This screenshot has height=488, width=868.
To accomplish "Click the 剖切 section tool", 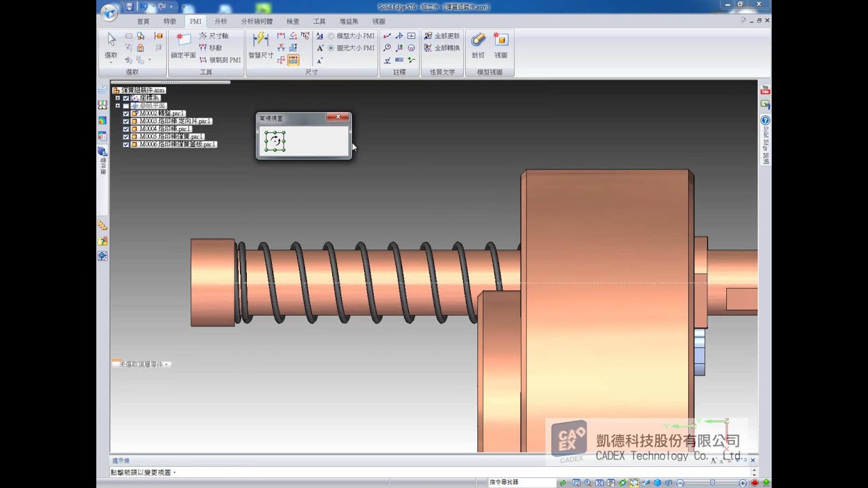I will pos(478,46).
